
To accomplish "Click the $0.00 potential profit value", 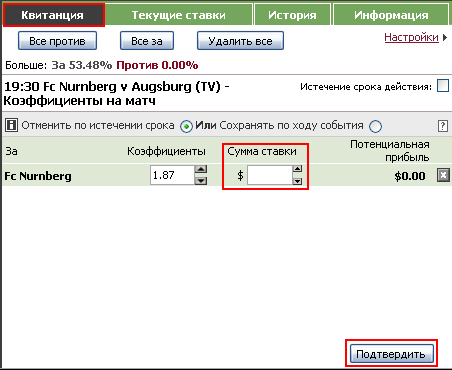I will pos(410,176).
